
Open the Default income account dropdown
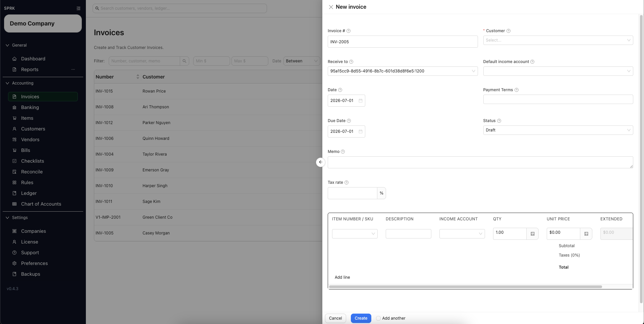pyautogui.click(x=558, y=71)
